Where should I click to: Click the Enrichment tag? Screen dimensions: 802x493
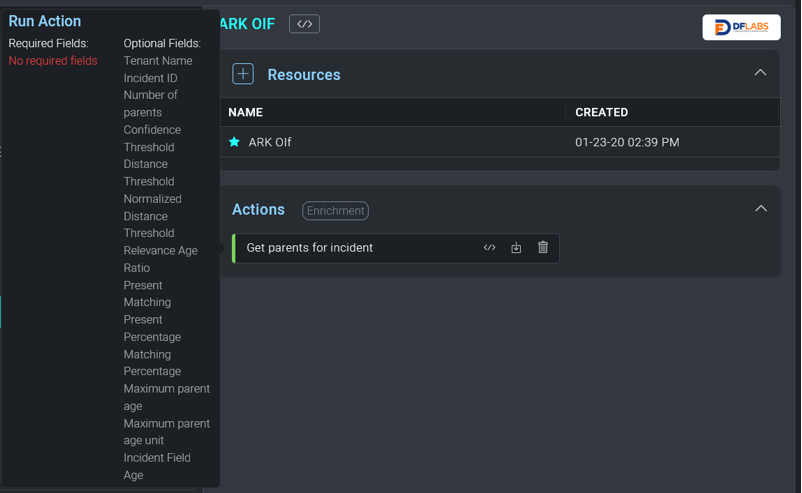335,210
